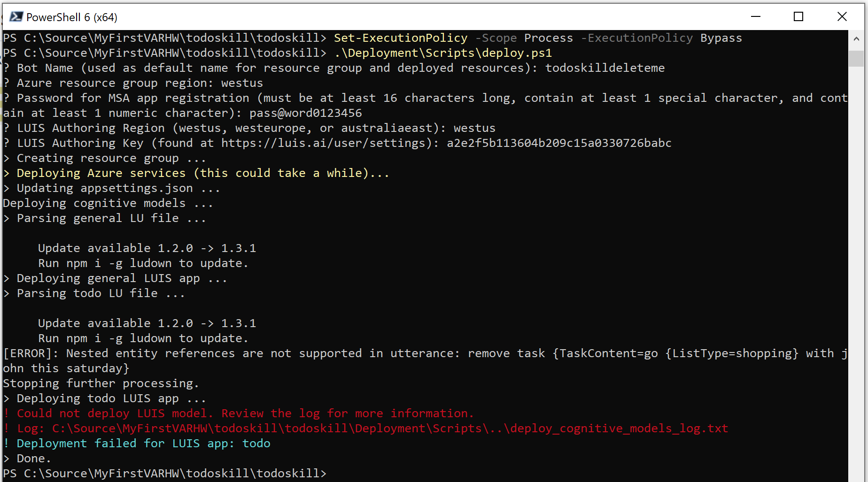Click the scrollbar up arrow

pyautogui.click(x=856, y=39)
